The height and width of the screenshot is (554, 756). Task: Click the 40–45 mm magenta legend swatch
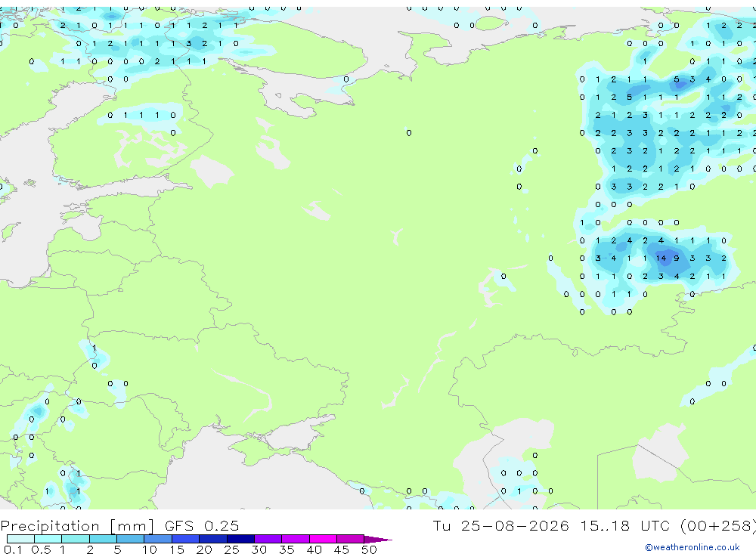pos(323,539)
